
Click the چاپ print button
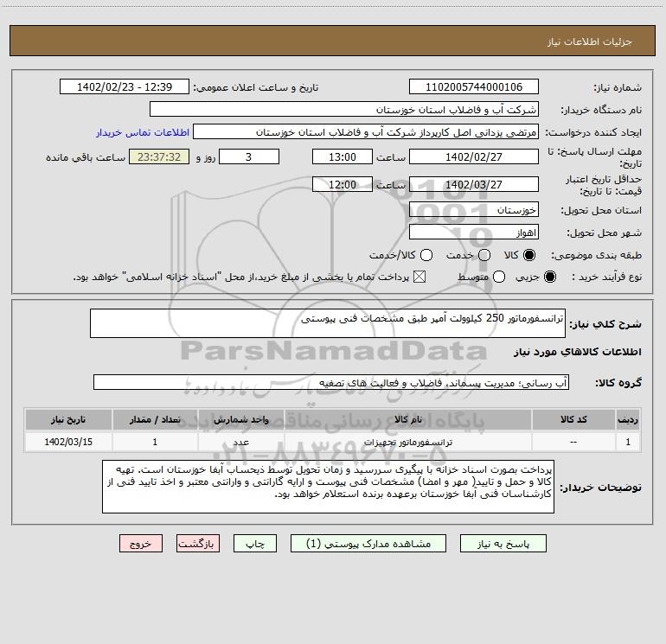pos(255,544)
